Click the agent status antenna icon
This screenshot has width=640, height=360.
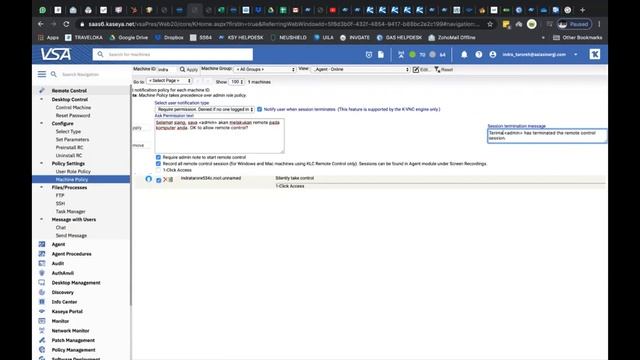(x=401, y=54)
